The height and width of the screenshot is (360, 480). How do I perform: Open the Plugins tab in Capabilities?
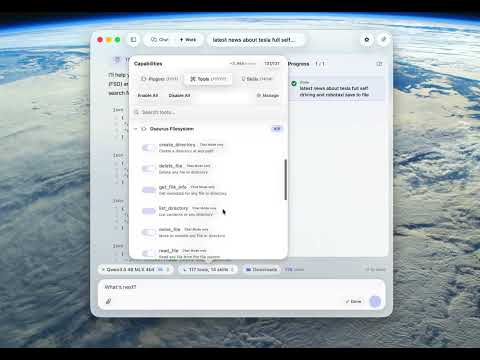160,79
